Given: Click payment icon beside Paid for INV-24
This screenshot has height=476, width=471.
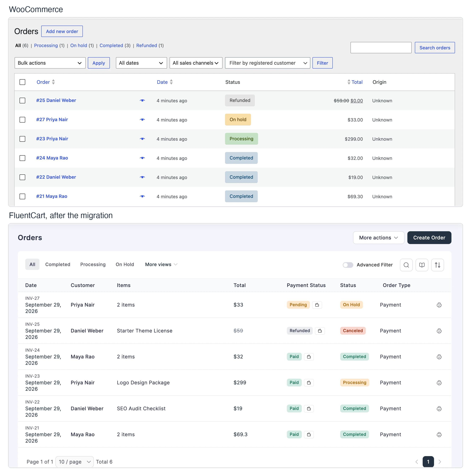Looking at the screenshot, I should tap(309, 357).
